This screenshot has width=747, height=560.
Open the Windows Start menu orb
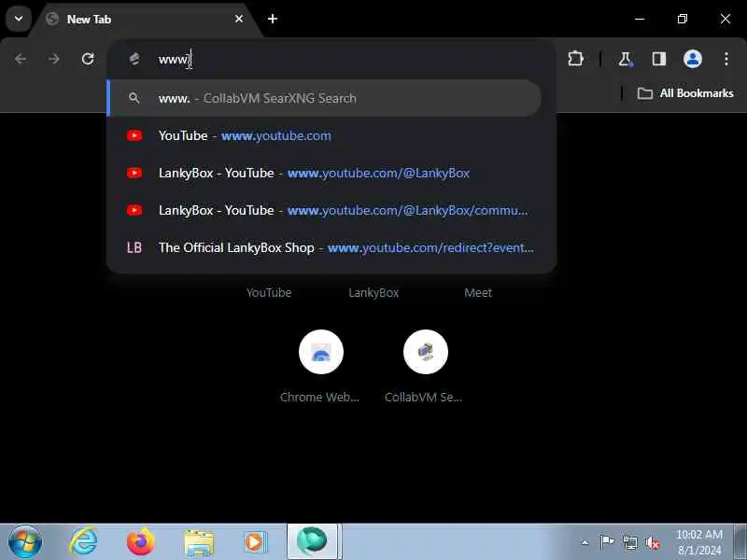(x=25, y=542)
